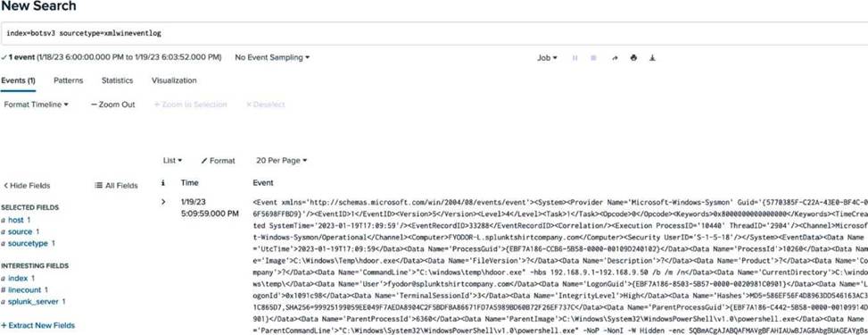Open No Event Sampling dropdown
Viewport: 868px width, 335px height.
pos(272,57)
